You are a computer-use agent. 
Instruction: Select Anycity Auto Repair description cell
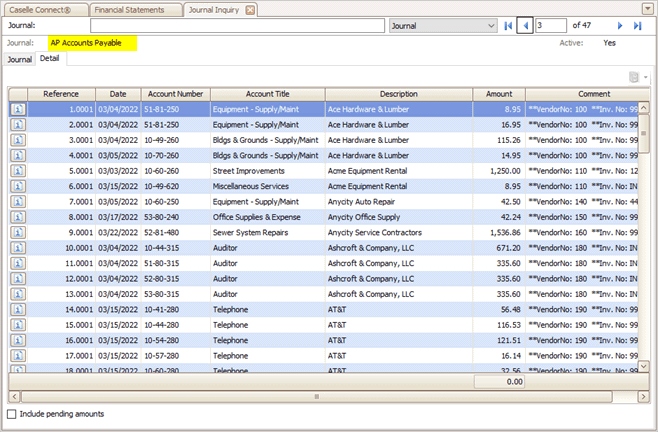(x=399, y=202)
